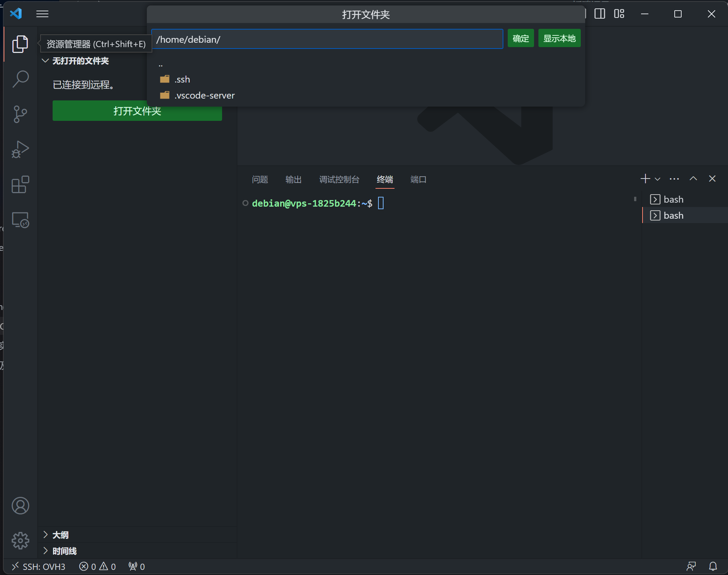Click the 显示本地 button
Viewport: 728px width, 575px height.
[x=559, y=38]
